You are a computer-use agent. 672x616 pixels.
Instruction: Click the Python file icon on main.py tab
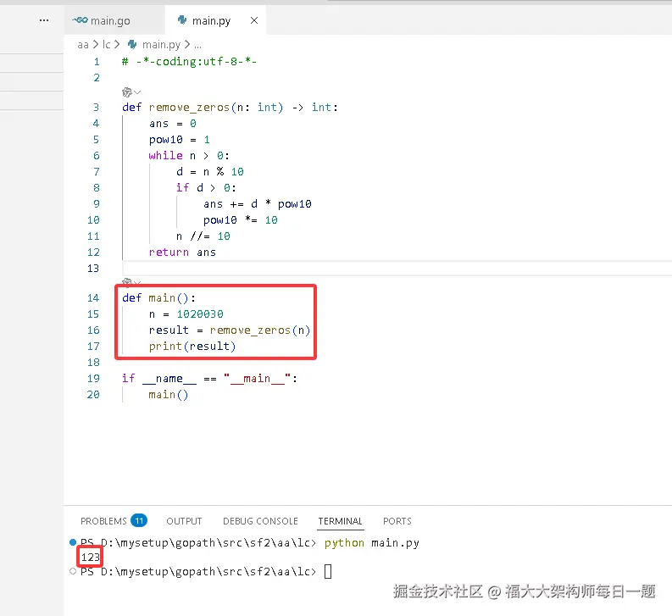[x=182, y=19]
